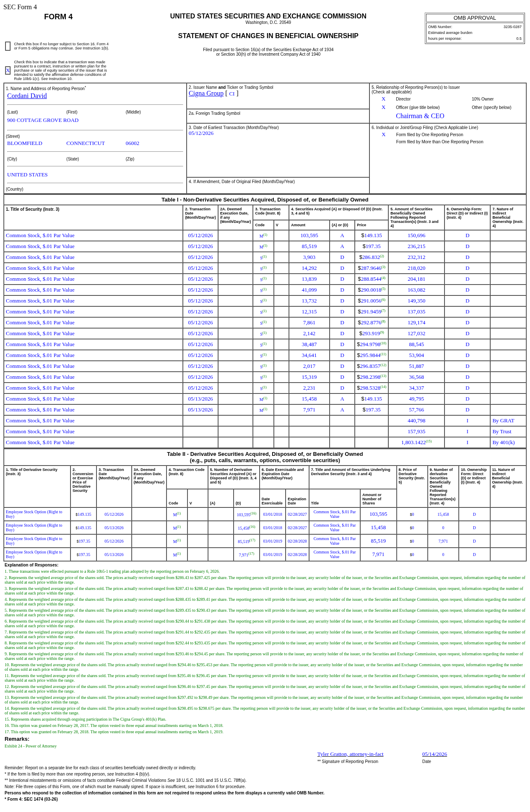530x812 pixels.
Task: Click the CI ticker symbol link
Action: (232, 94)
